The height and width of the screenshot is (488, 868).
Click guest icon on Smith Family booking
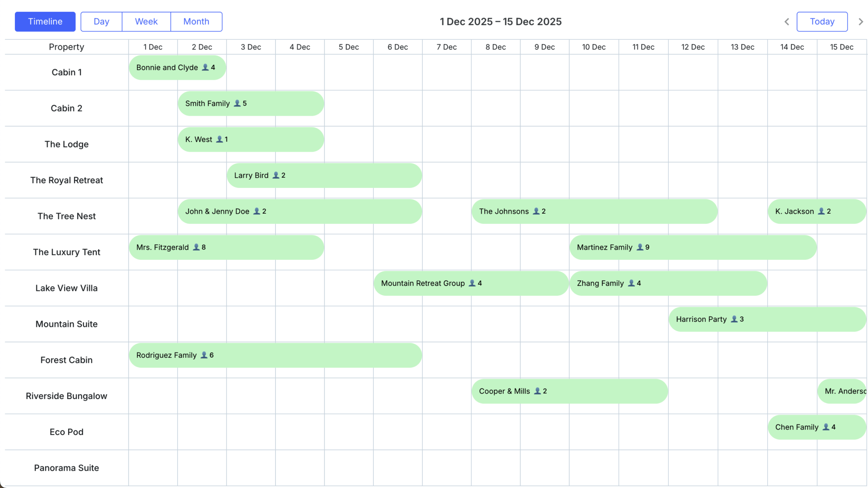tap(237, 103)
